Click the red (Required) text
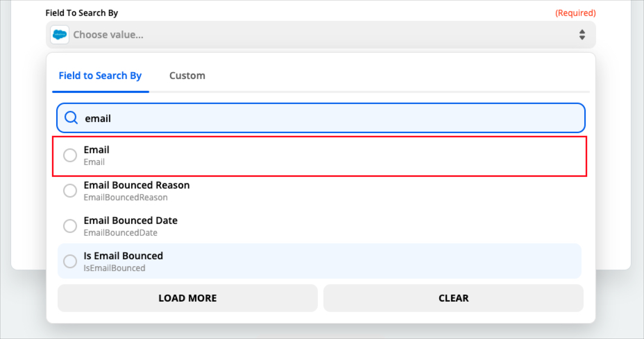644x339 pixels. [x=575, y=13]
